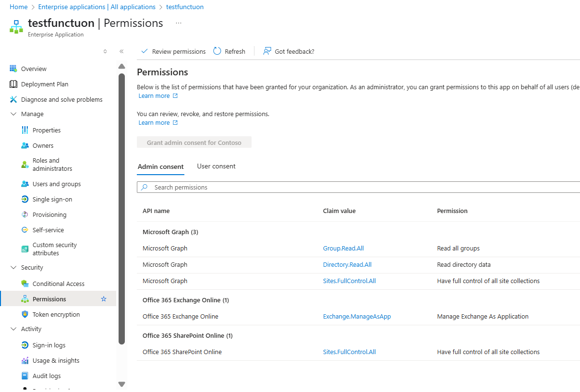Open the Provisioning section

50,214
